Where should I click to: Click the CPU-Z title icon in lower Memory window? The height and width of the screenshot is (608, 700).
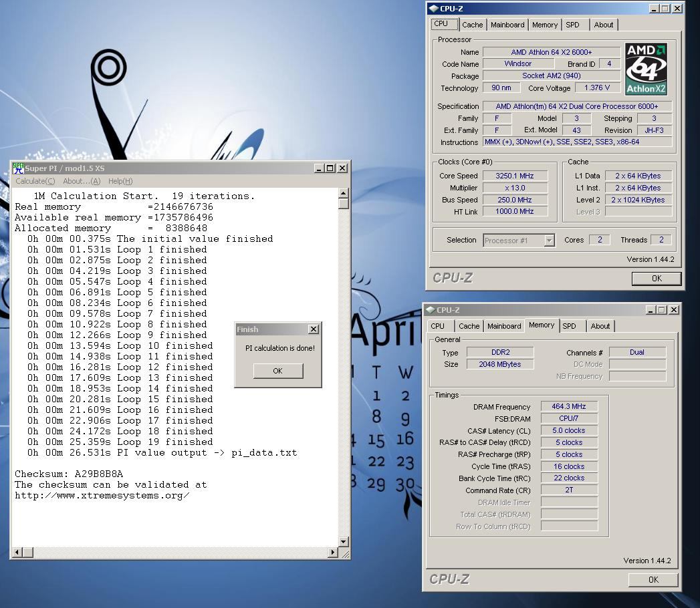coord(431,309)
